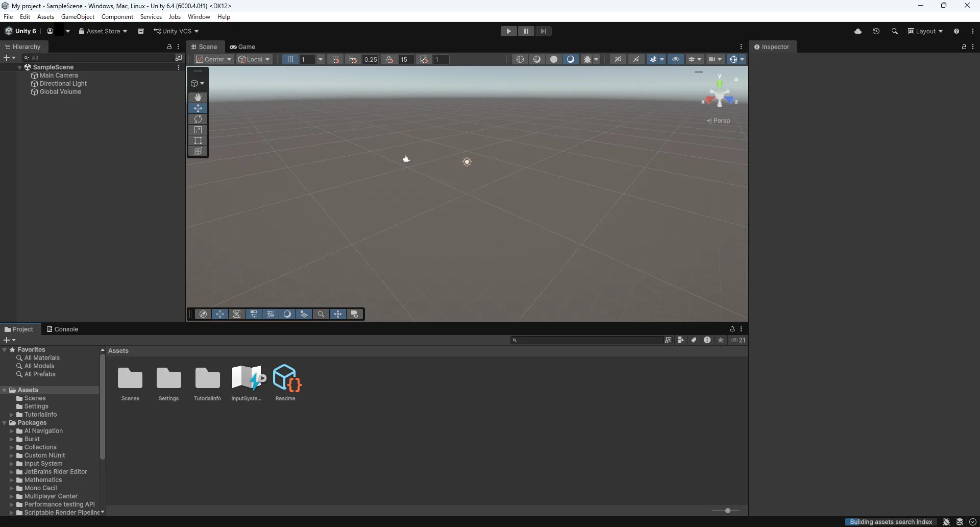Adjust the asset thumbnail size slider
980x527 pixels.
pyautogui.click(x=727, y=511)
